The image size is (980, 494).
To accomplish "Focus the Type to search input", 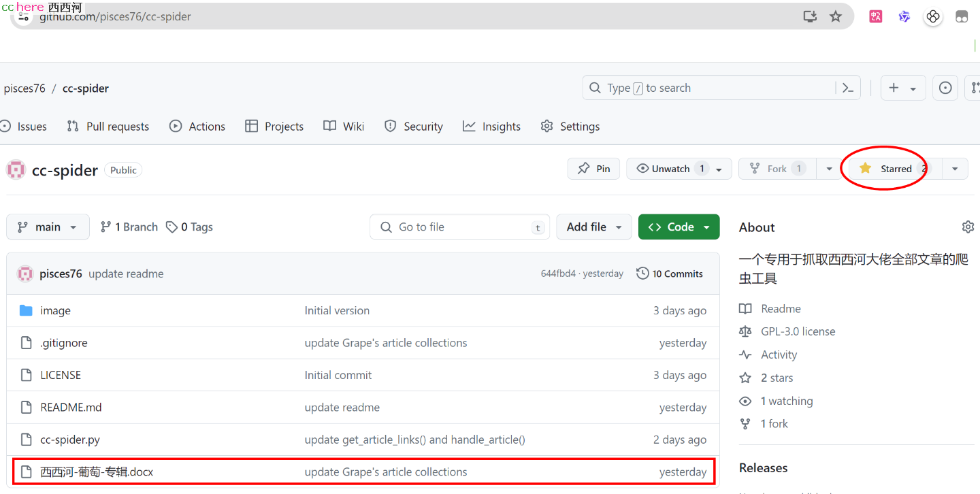I will point(721,88).
